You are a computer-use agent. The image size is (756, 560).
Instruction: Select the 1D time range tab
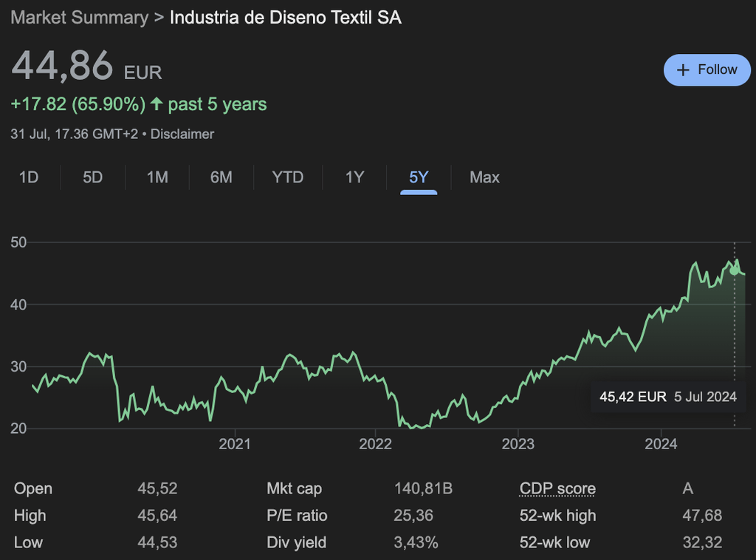click(28, 177)
